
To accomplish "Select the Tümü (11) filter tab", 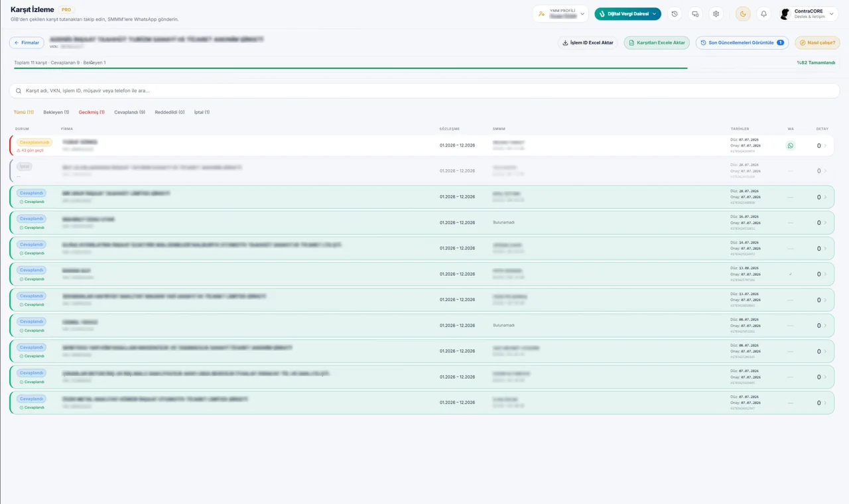I will click(x=24, y=112).
